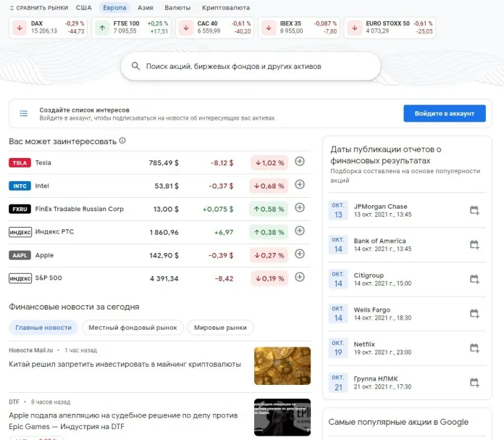Add Wells Fargo earnings to calendar
The width and height of the screenshot is (504, 440).
point(474,313)
